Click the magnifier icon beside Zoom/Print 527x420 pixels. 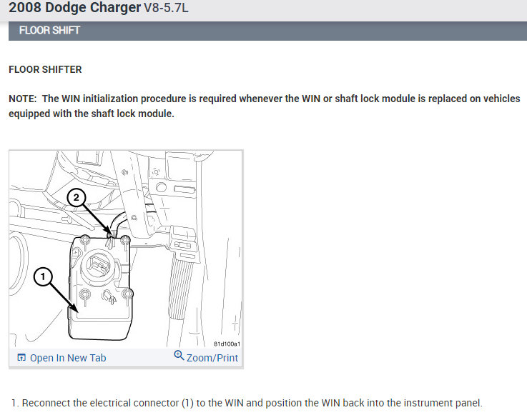pyautogui.click(x=179, y=356)
